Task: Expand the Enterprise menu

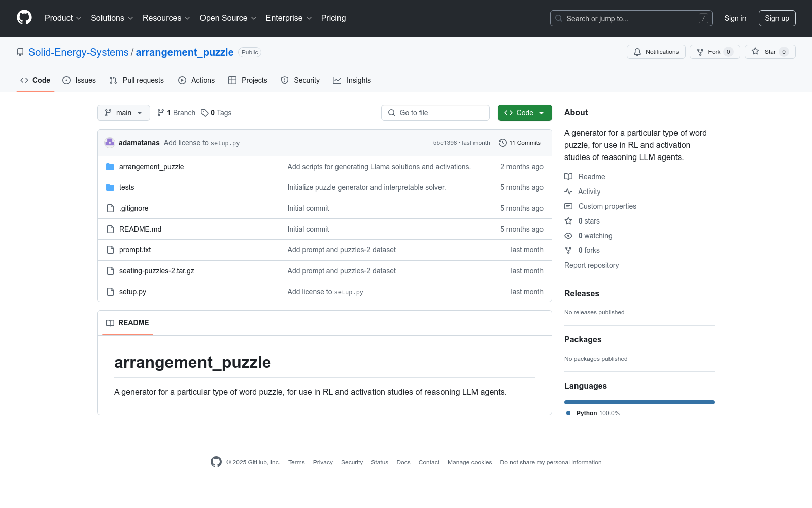Action: click(x=289, y=18)
